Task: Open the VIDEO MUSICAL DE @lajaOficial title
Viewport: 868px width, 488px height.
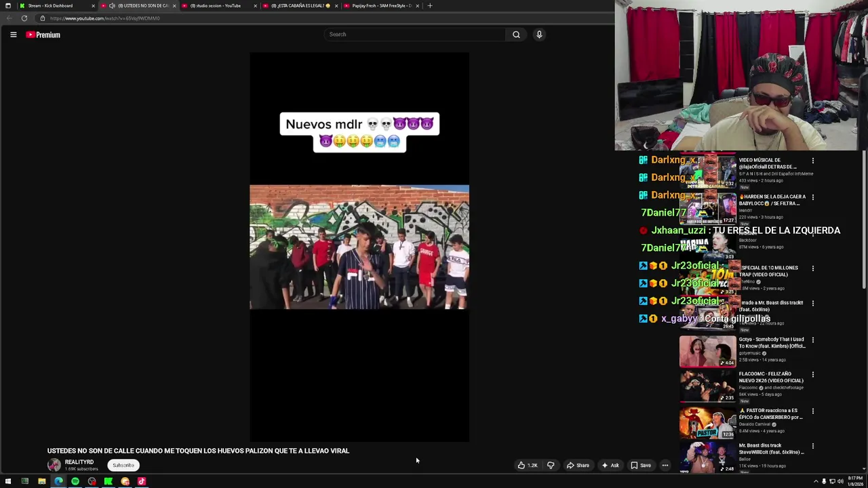Action: (x=768, y=163)
